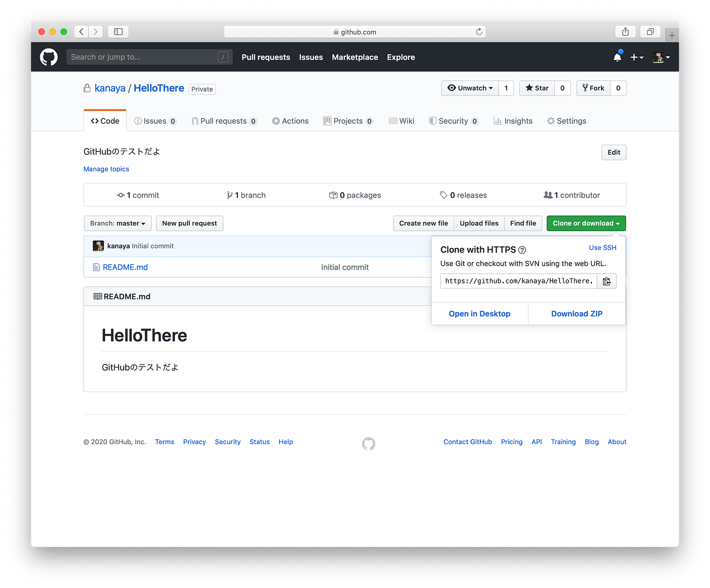Screen dimensions: 710x588
Task: View the 1 branch list
Action: (246, 195)
